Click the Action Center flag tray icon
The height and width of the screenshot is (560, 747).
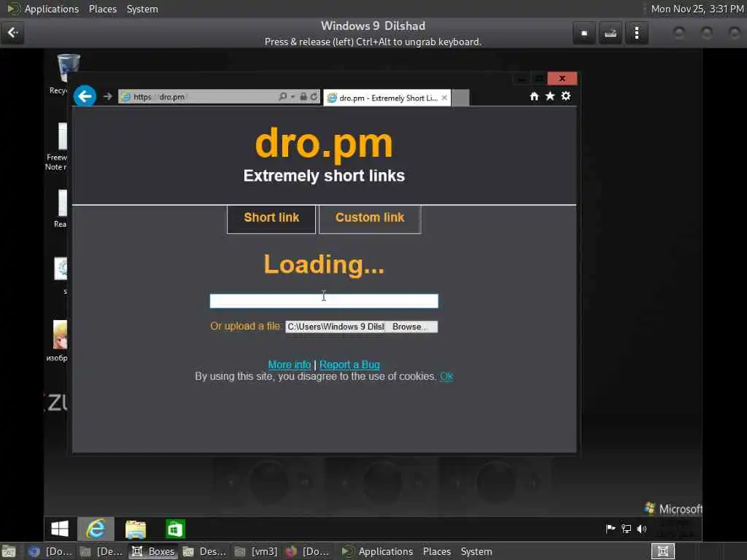pyautogui.click(x=611, y=529)
